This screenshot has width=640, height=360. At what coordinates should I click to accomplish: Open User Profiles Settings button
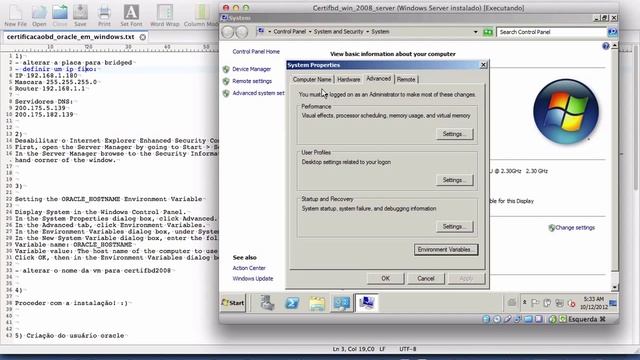454,180
